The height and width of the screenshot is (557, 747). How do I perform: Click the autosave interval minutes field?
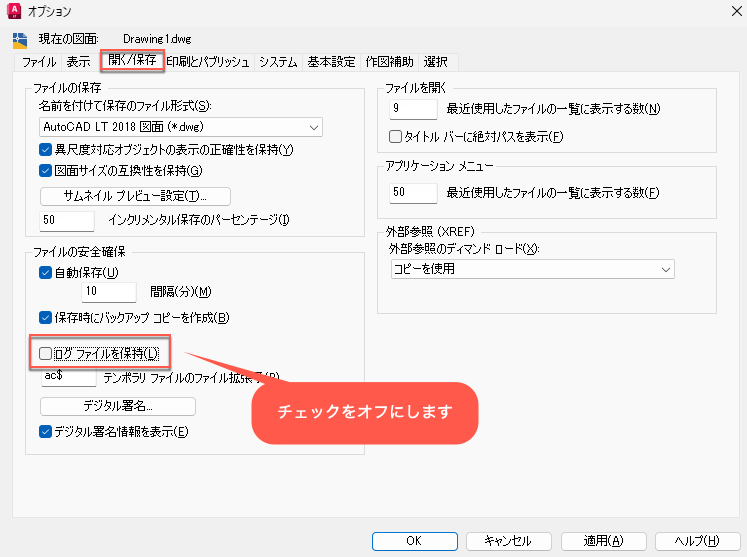click(109, 292)
